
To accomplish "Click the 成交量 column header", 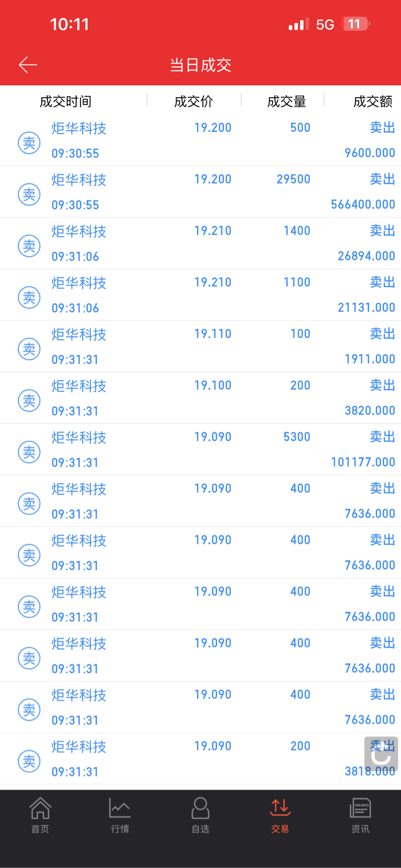I will pyautogui.click(x=287, y=101).
